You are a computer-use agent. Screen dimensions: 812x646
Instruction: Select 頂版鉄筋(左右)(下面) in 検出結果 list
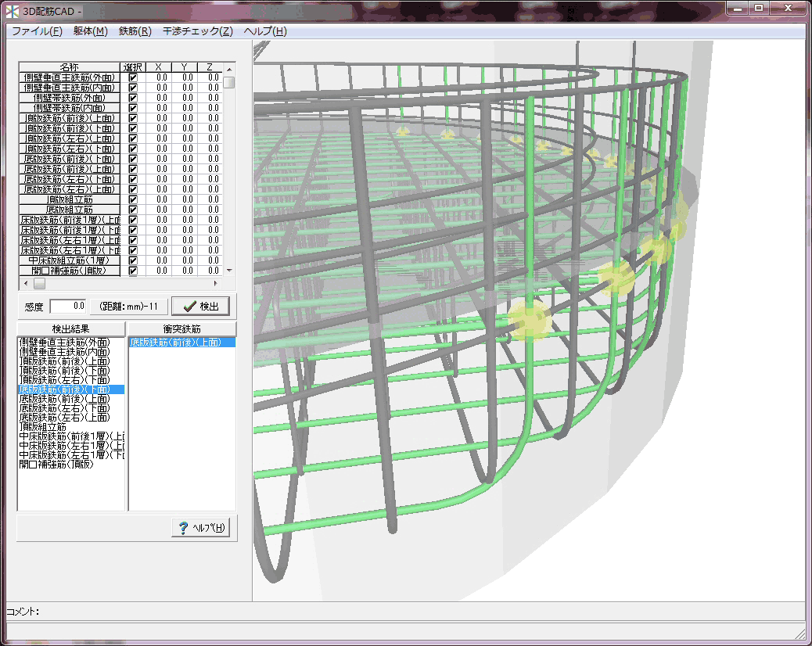[x=65, y=380]
